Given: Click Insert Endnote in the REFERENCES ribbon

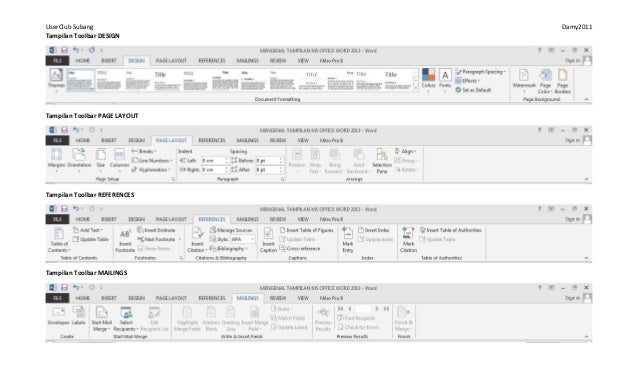Looking at the screenshot, I should click(x=156, y=230).
